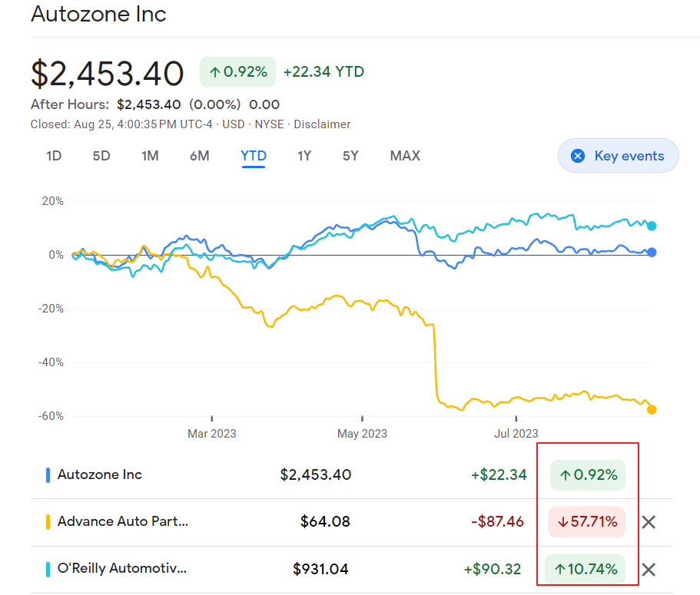Click the 57.71% down badge
This screenshot has width=700, height=595.
point(586,522)
